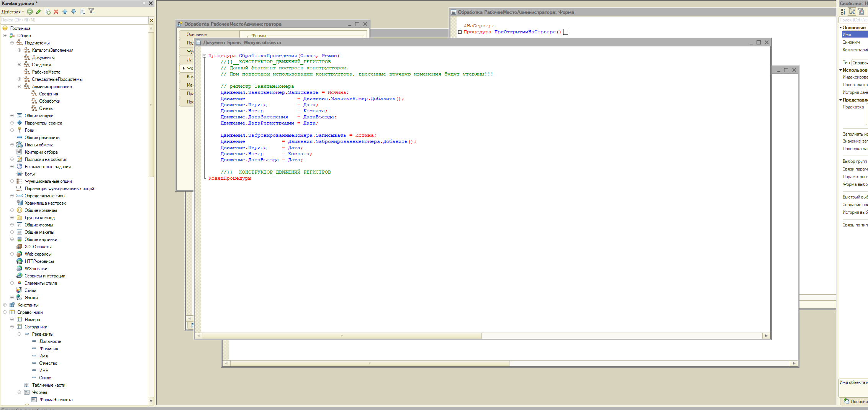
Task: Click the sort list icon in Configuration toolbar
Action: pos(83,11)
